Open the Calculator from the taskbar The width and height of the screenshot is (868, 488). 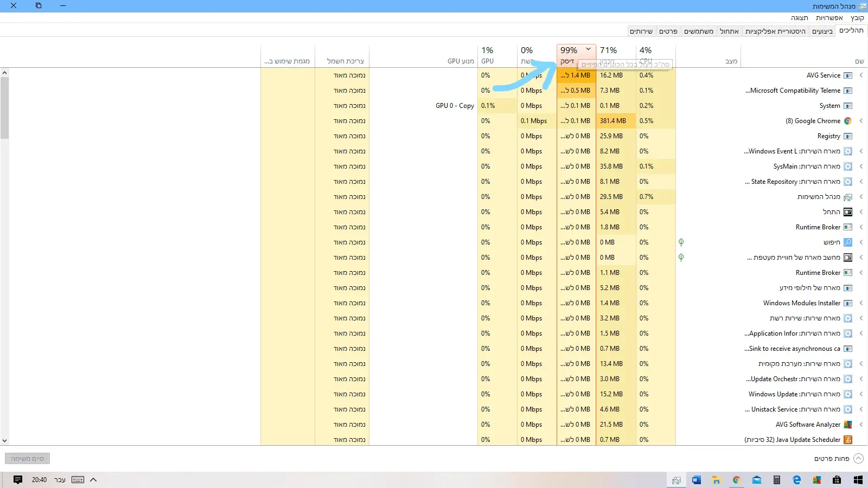777,480
